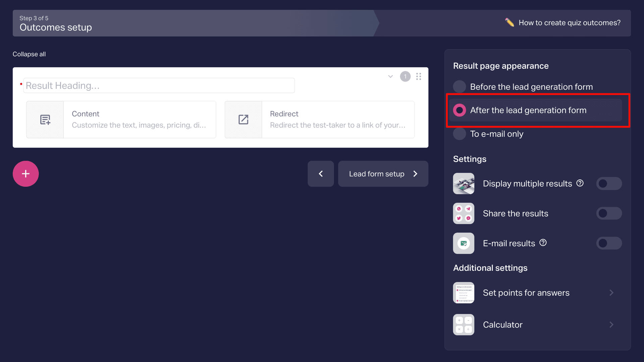Click the Share the results social icons thumbnail
This screenshot has width=644, height=362.
464,213
